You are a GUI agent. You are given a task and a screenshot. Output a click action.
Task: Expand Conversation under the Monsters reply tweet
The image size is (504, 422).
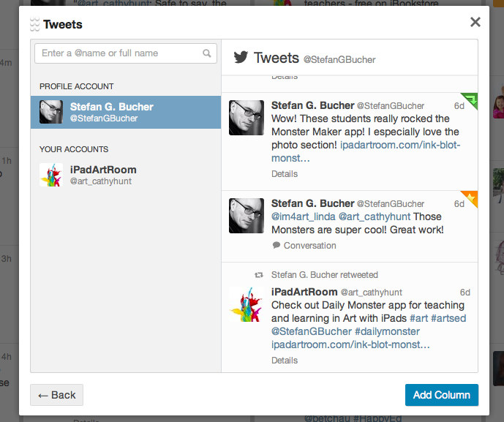click(309, 246)
